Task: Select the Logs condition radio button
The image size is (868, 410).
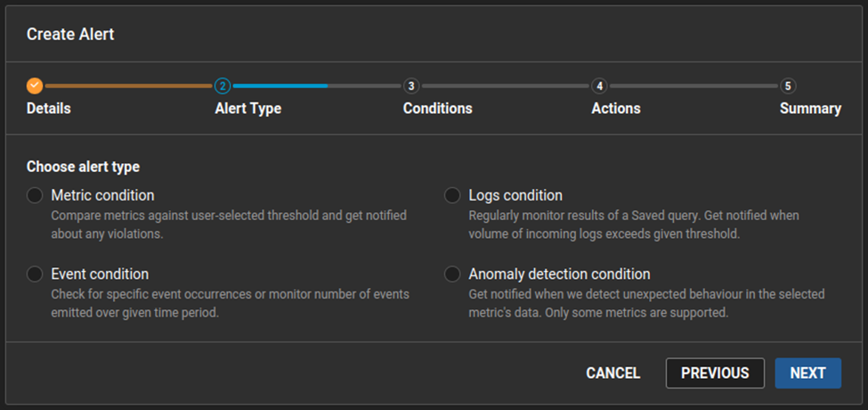Action: click(x=452, y=195)
